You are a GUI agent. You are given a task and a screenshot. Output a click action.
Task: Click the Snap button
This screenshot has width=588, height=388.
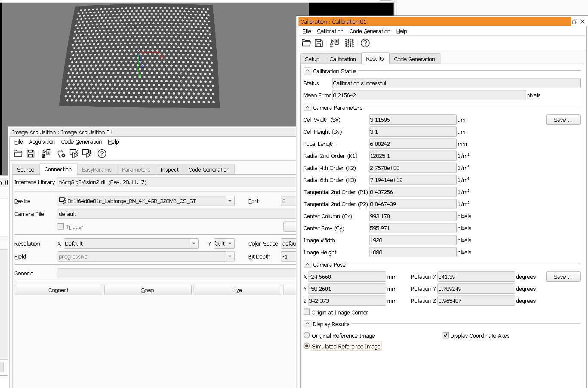(148, 290)
